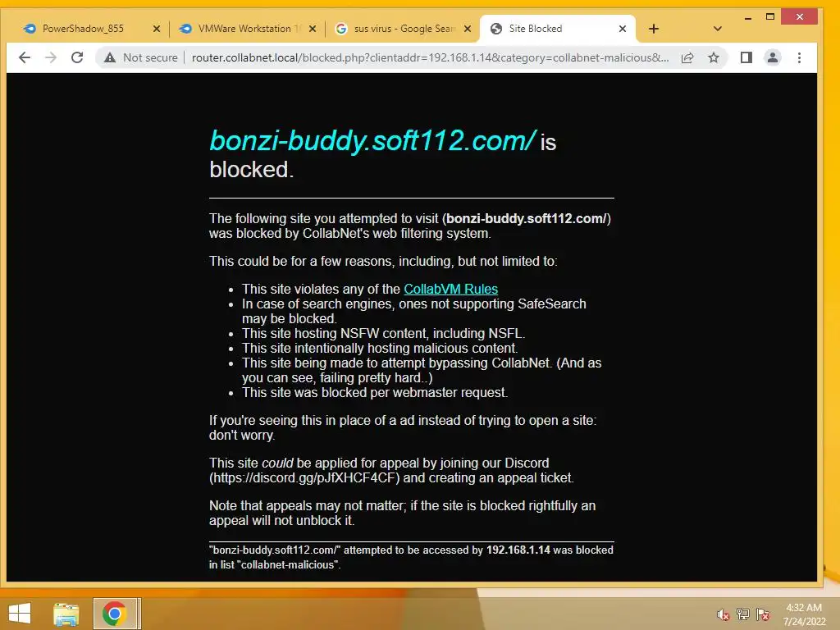Switch to the PowerShadow_855 tab
This screenshot has width=840, height=630.
click(90, 29)
